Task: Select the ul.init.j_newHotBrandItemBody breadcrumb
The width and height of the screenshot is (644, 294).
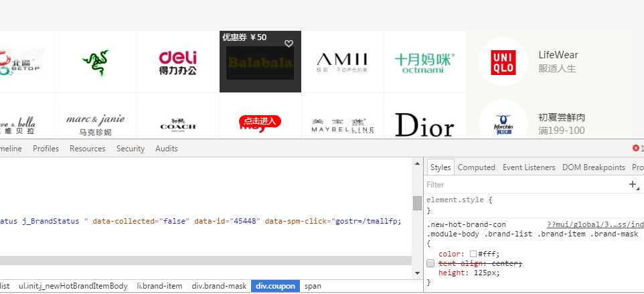Action: click(73, 286)
